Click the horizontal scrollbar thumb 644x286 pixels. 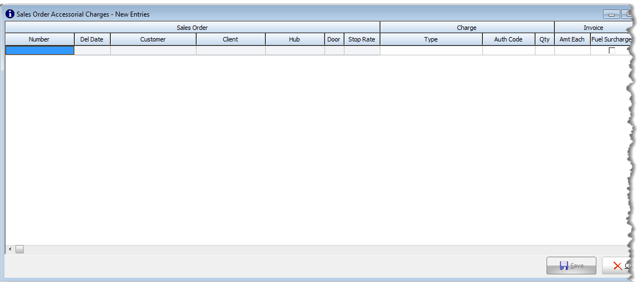click(20, 249)
